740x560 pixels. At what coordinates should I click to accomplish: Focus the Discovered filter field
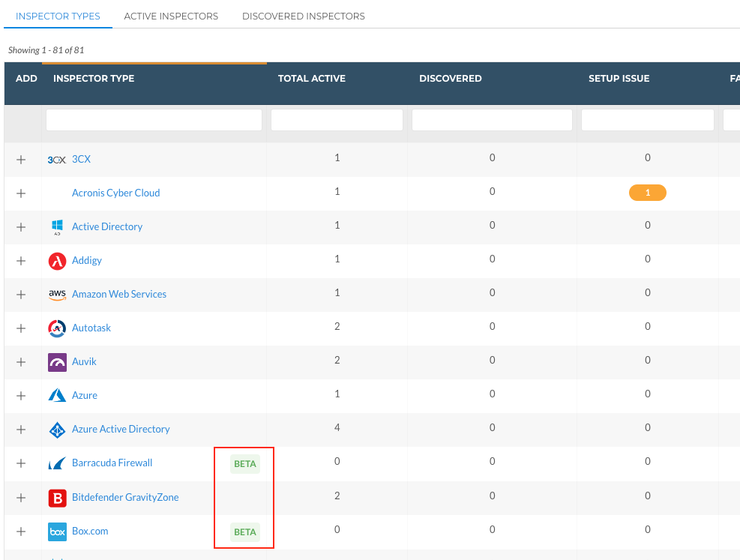(x=493, y=120)
